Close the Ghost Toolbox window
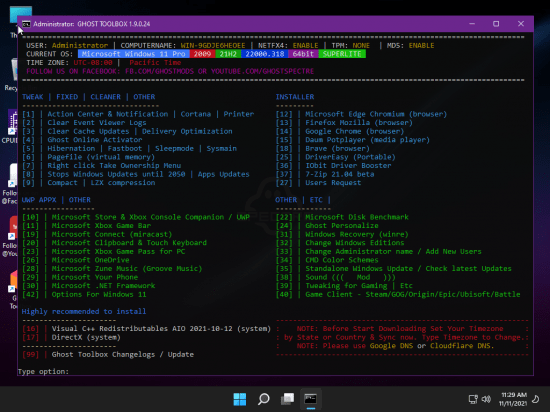The width and height of the screenshot is (550, 412). click(x=521, y=24)
